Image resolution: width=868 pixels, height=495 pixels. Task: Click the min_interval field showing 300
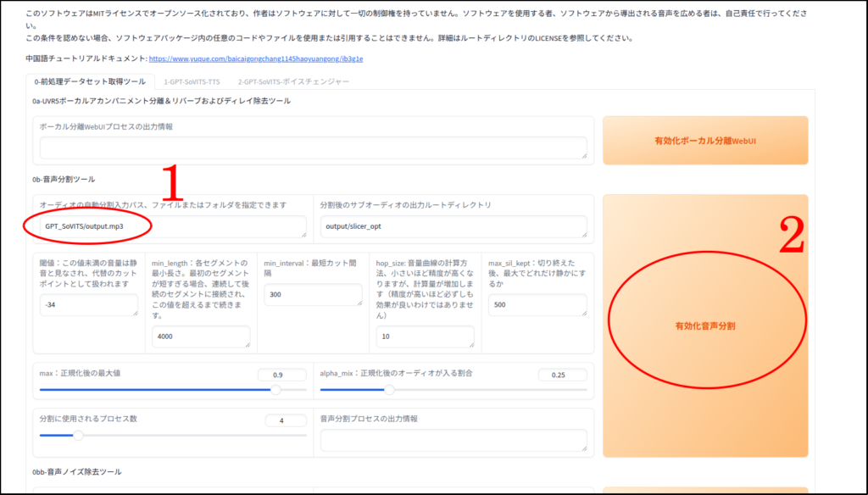(x=313, y=295)
